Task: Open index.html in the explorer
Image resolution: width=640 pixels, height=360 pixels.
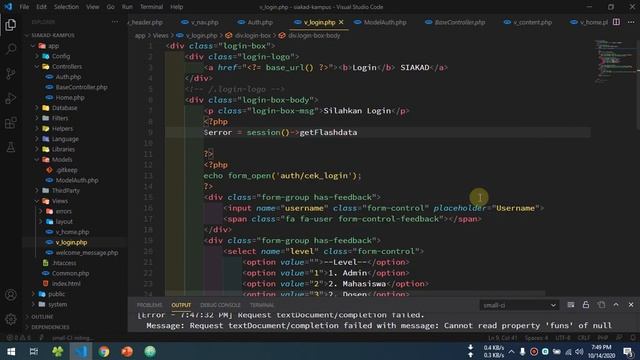Action: click(x=66, y=284)
